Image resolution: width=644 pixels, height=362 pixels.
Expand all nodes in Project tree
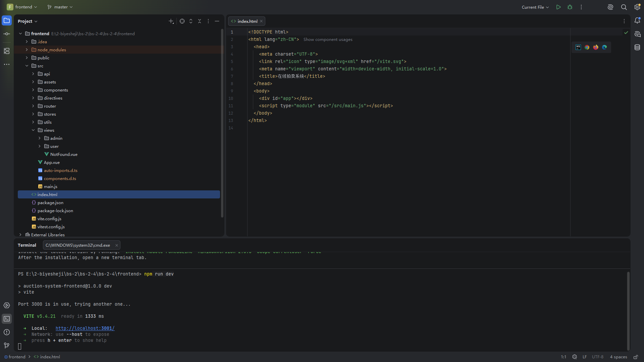tap(191, 21)
